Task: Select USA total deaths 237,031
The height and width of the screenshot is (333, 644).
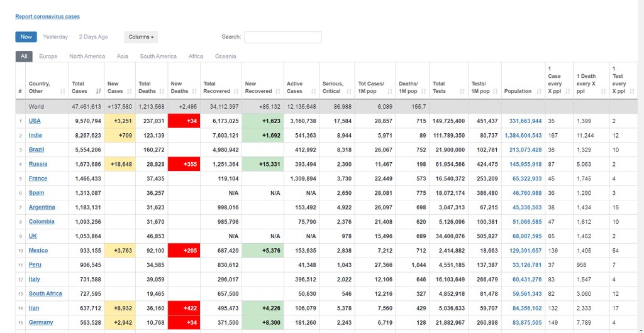Action: pyautogui.click(x=152, y=121)
